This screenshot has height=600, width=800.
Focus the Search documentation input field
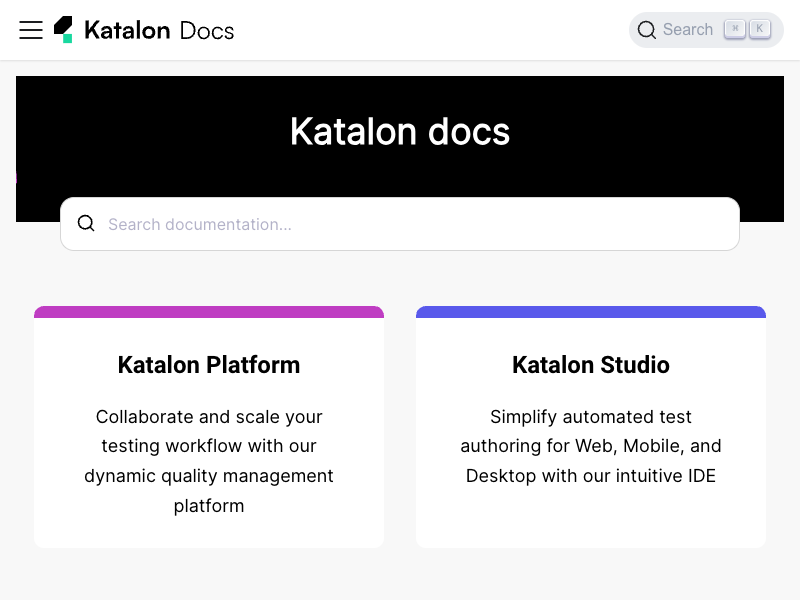pyautogui.click(x=400, y=224)
